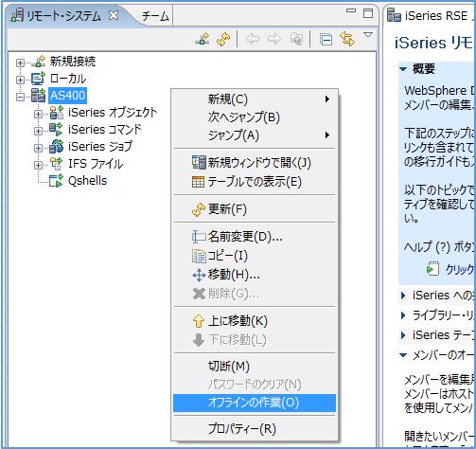Screen dimensions: 476x449
Task: Choose 切断(M) to disconnect
Action: pos(255,367)
